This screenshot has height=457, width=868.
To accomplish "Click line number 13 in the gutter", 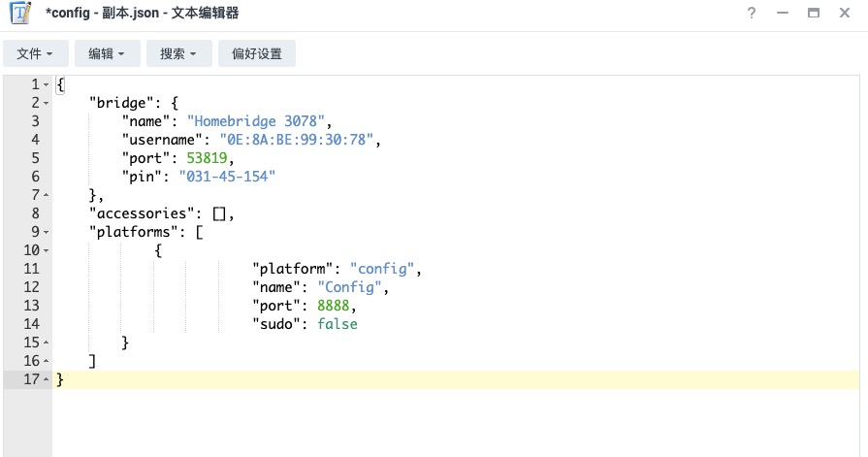I will click(32, 306).
